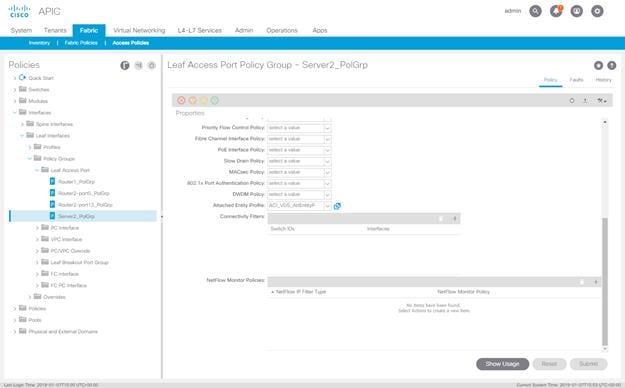Open the search icon in the header

pyautogui.click(x=535, y=11)
